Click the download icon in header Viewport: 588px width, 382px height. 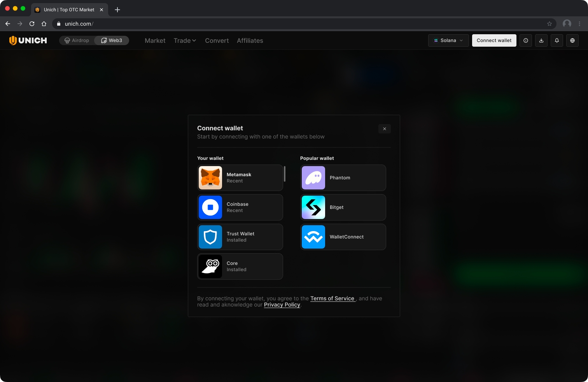point(541,40)
